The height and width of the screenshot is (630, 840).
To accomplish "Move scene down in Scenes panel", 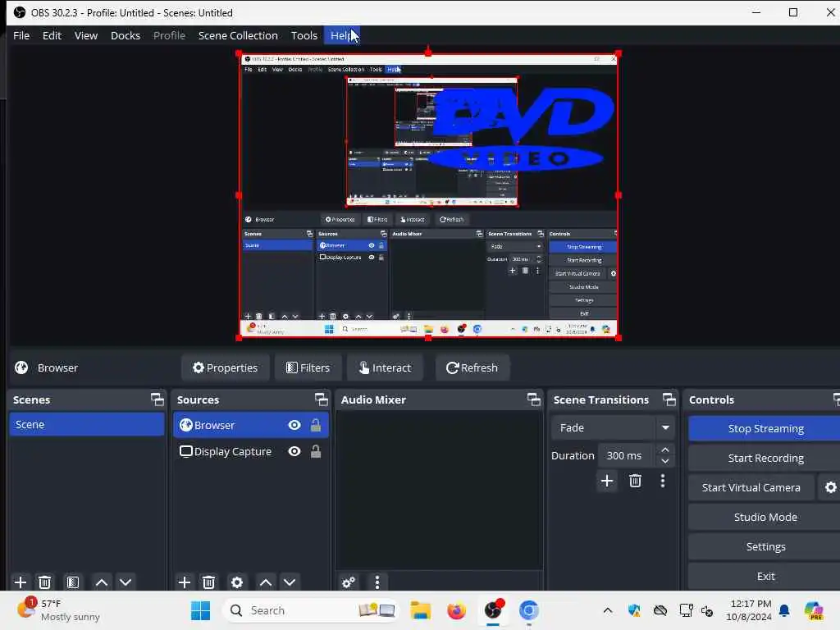I will (126, 582).
